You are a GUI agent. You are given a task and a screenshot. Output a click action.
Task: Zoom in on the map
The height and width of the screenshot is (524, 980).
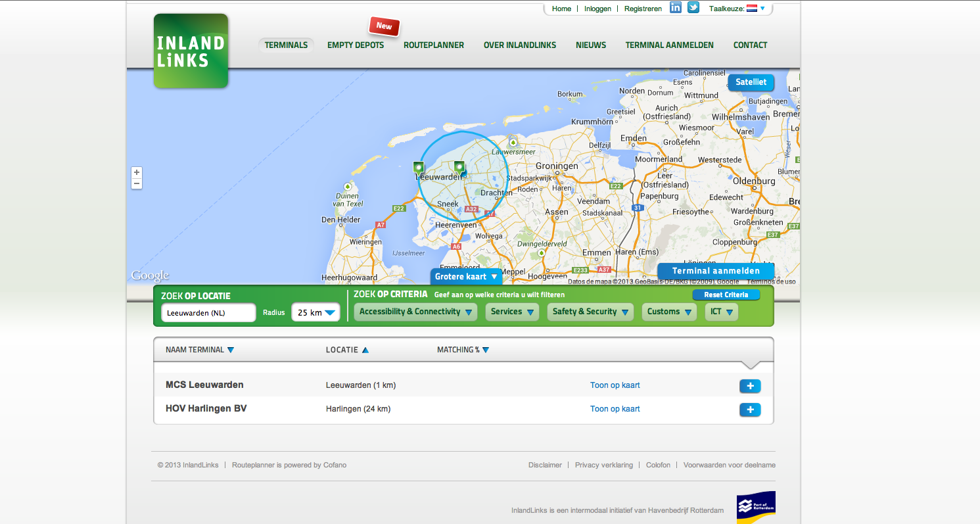click(137, 172)
